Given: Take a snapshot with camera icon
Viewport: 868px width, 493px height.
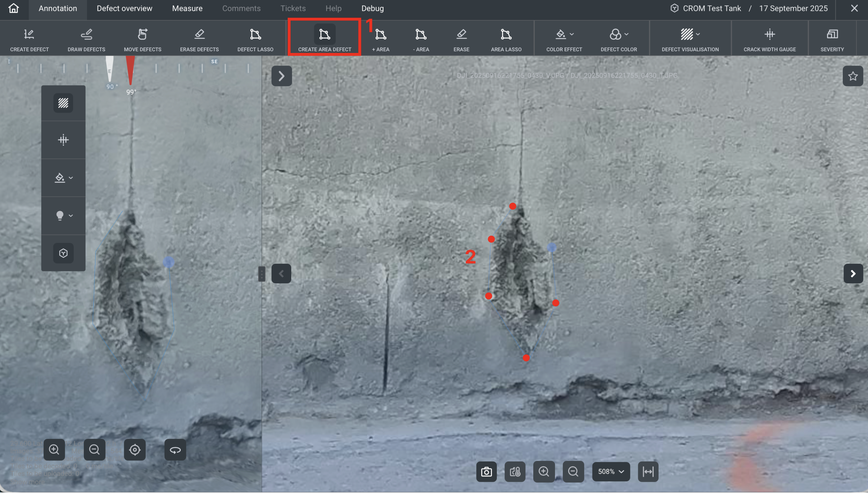Looking at the screenshot, I should tap(486, 472).
